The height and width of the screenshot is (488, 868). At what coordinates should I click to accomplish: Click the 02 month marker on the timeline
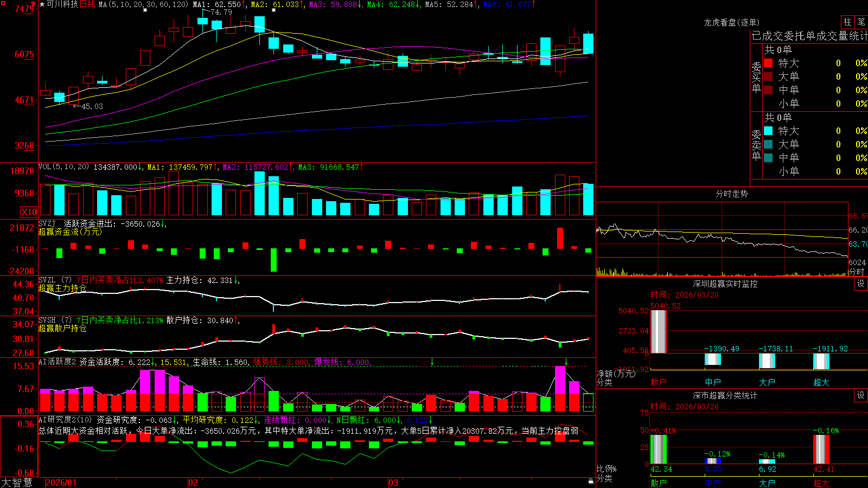point(193,483)
